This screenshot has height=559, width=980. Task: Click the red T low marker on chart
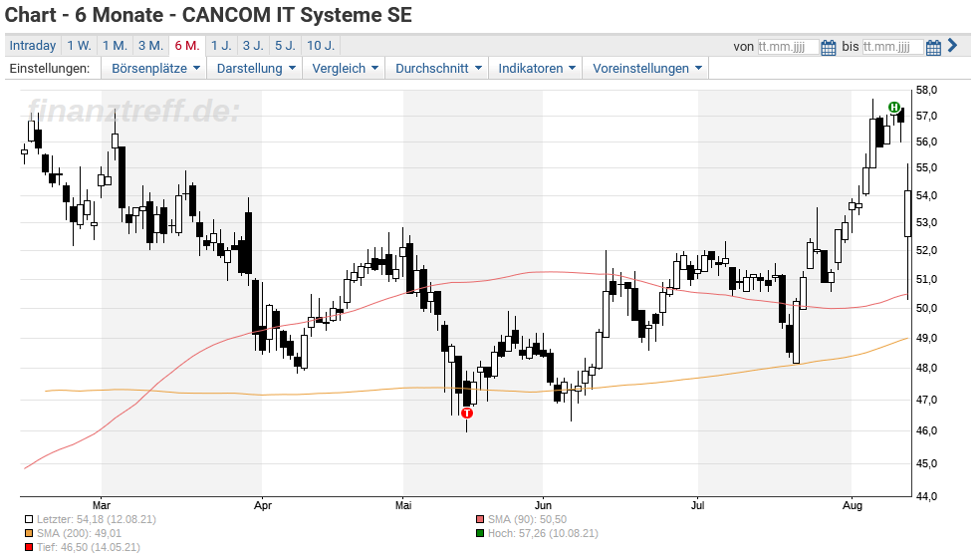point(467,413)
